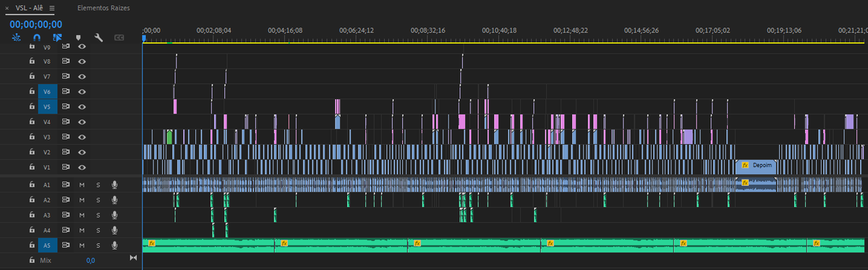
Task: Click ruler at 00;19;13;06 mark
Action: pyautogui.click(x=784, y=30)
